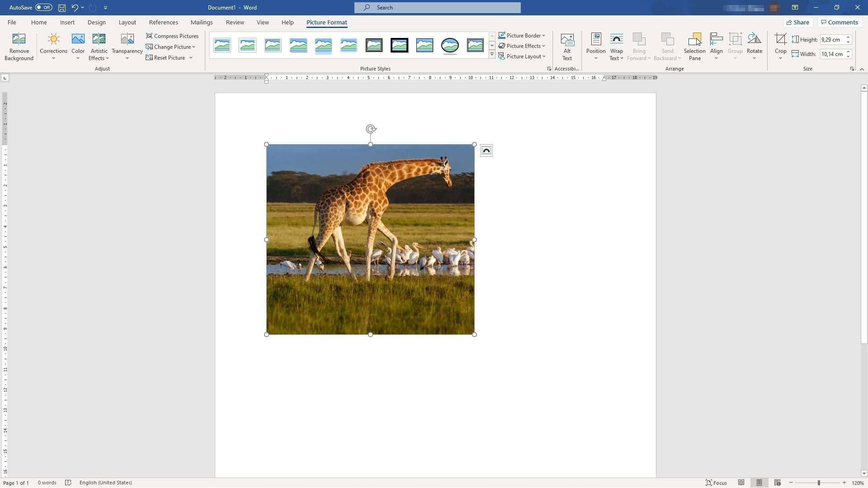This screenshot has width=868, height=488.
Task: Select the Corrections tool
Action: coord(53,46)
